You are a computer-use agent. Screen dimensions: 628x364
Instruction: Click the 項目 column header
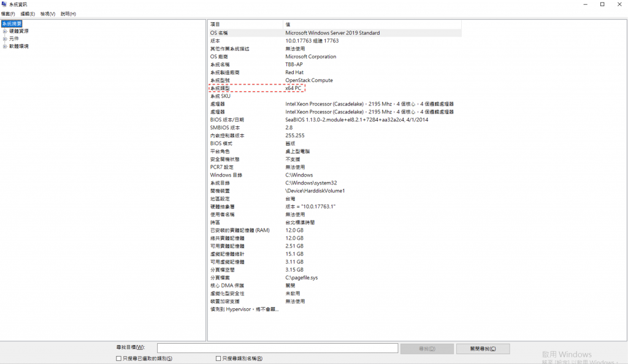coord(245,25)
